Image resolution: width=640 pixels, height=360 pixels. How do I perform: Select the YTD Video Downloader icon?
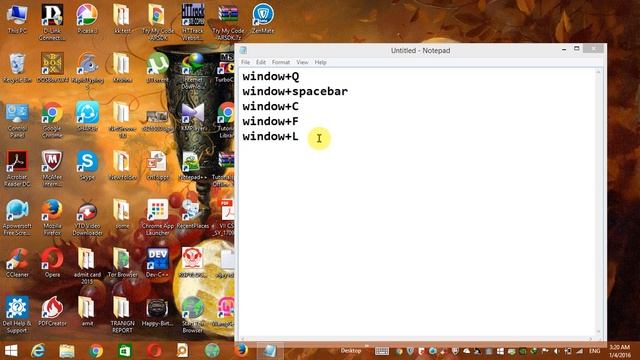point(87,217)
